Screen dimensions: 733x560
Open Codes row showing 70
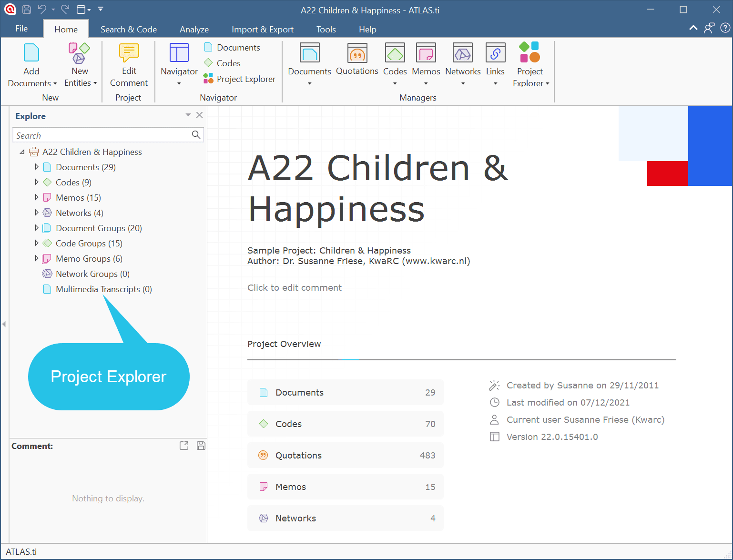pos(346,424)
